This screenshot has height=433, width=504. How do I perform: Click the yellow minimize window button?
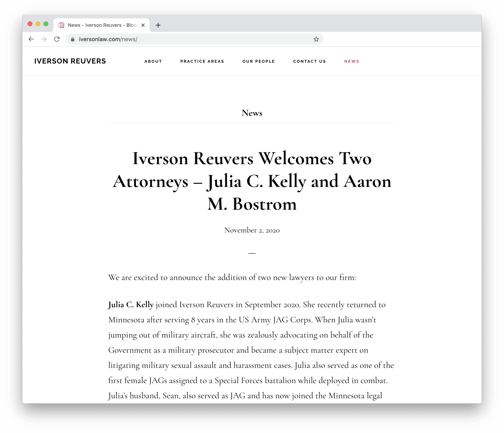coord(38,24)
